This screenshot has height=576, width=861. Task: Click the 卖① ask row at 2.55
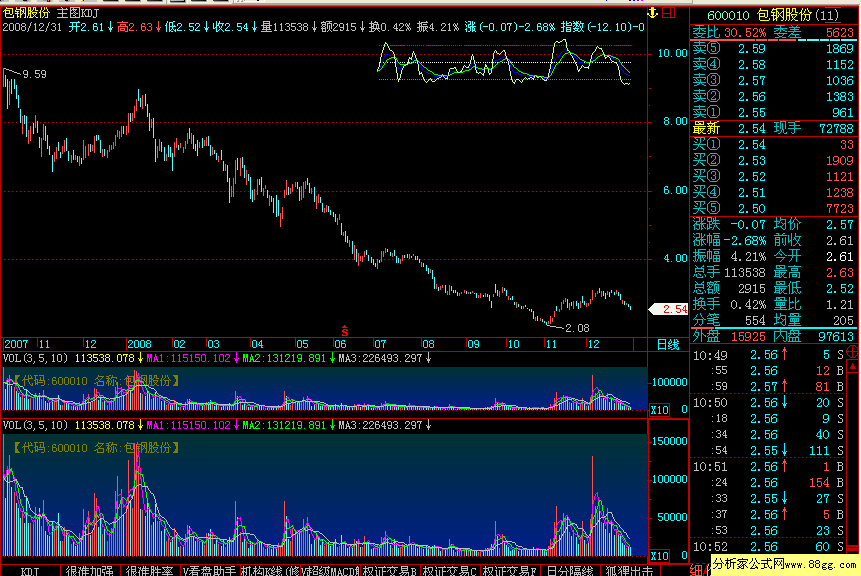[773, 113]
